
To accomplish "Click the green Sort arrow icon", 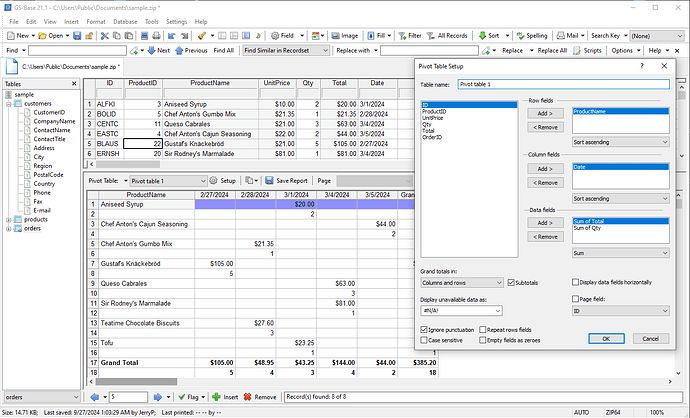I will (482, 36).
